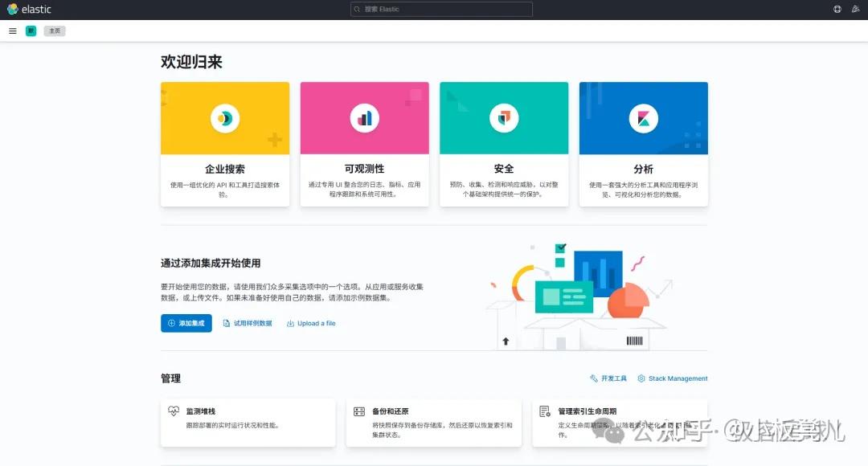
Task: Select the 可观测性 chart icon
Action: (x=364, y=117)
